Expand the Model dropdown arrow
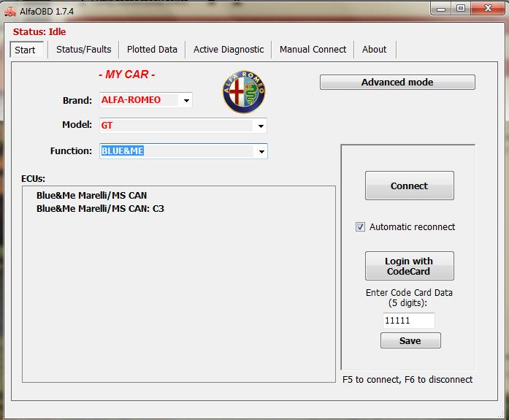Image resolution: width=509 pixels, height=420 pixels. (261, 126)
